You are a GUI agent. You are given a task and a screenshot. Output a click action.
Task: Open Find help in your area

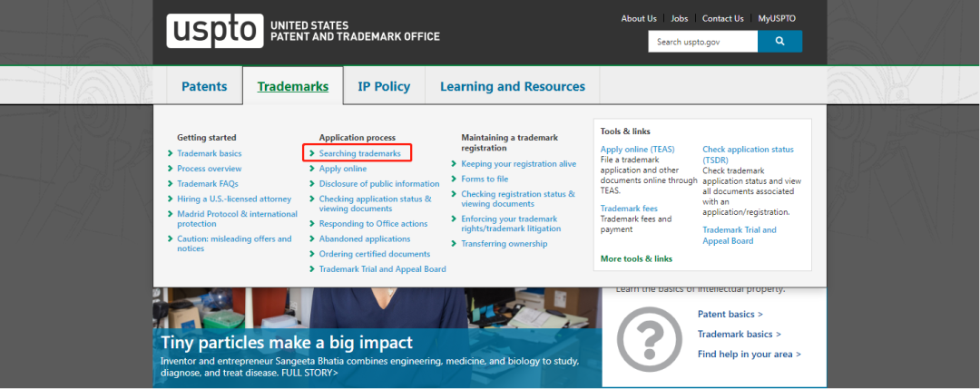pos(749,354)
